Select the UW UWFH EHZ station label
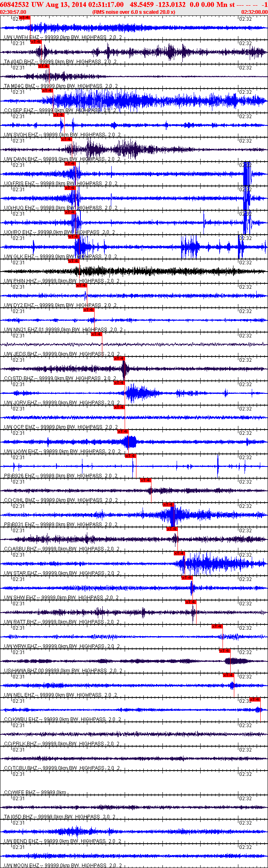This screenshot has width=268, height=868. [63, 37]
